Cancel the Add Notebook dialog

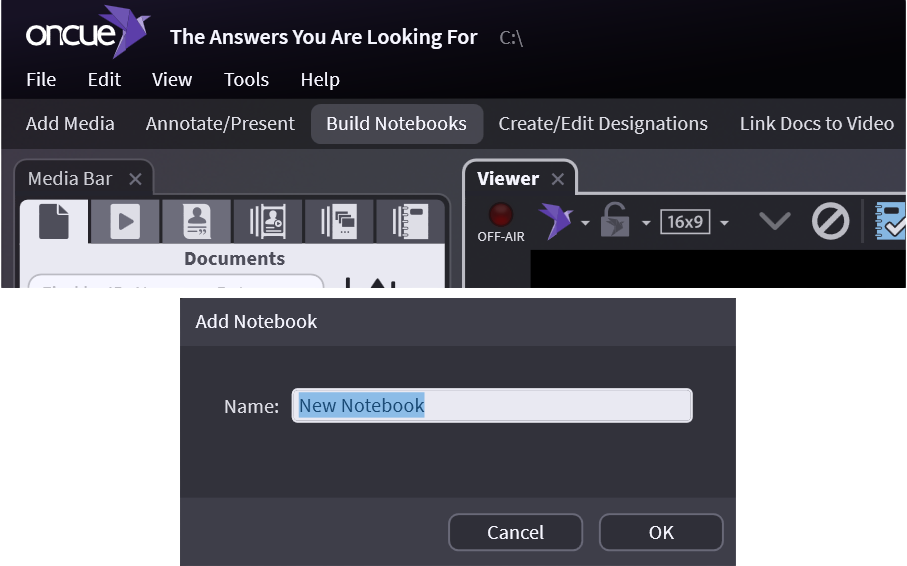515,533
